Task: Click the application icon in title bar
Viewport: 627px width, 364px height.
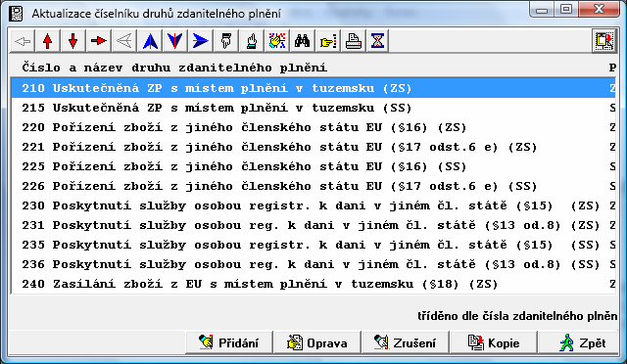Action: (x=17, y=14)
